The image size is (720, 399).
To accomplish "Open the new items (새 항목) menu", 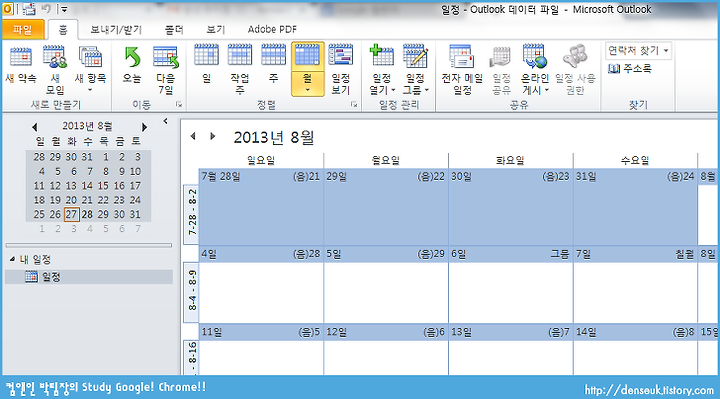I will pos(90,69).
